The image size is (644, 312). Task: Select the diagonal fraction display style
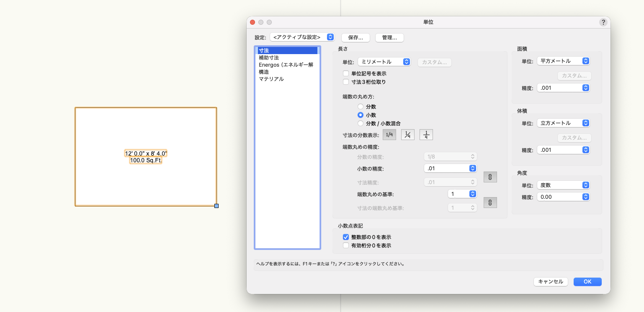(x=408, y=135)
